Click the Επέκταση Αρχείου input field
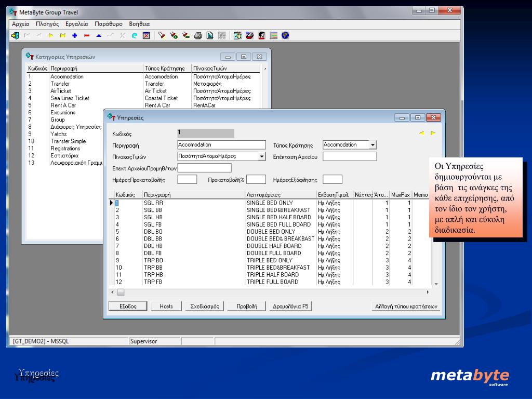This screenshot has width=532, height=399. click(x=350, y=156)
